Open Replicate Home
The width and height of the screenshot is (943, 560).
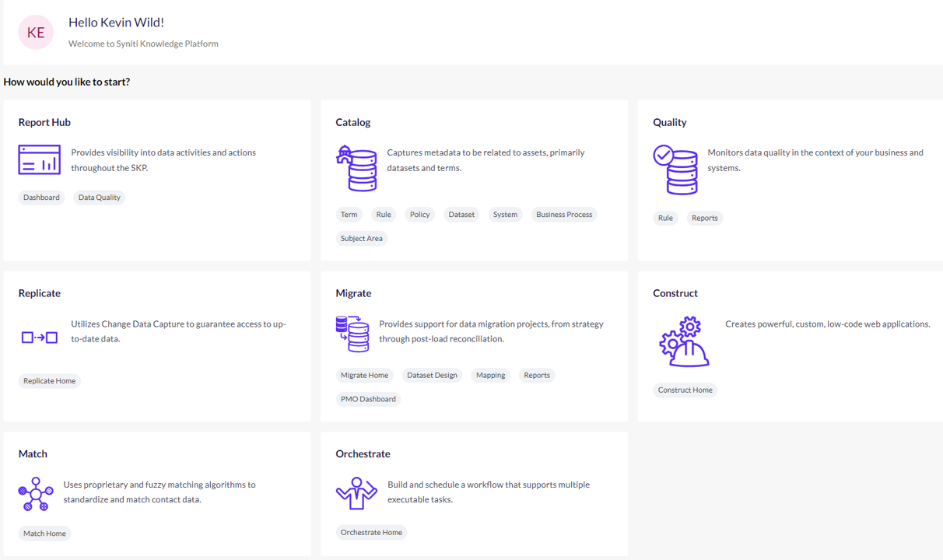[x=49, y=380]
